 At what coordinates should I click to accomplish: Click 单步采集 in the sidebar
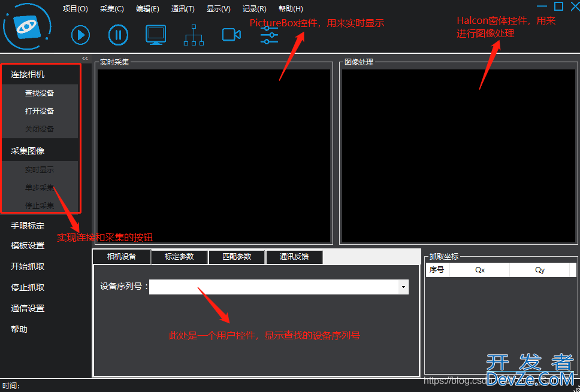[40, 187]
